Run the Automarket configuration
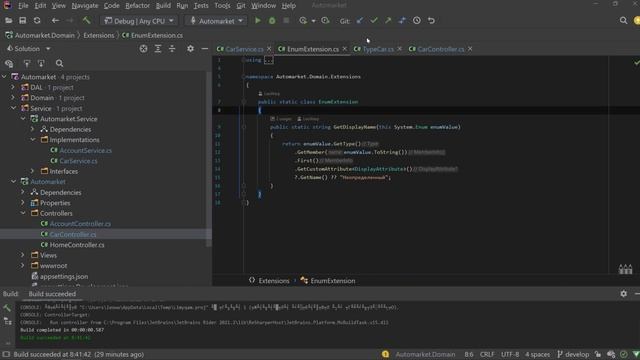 (x=258, y=20)
